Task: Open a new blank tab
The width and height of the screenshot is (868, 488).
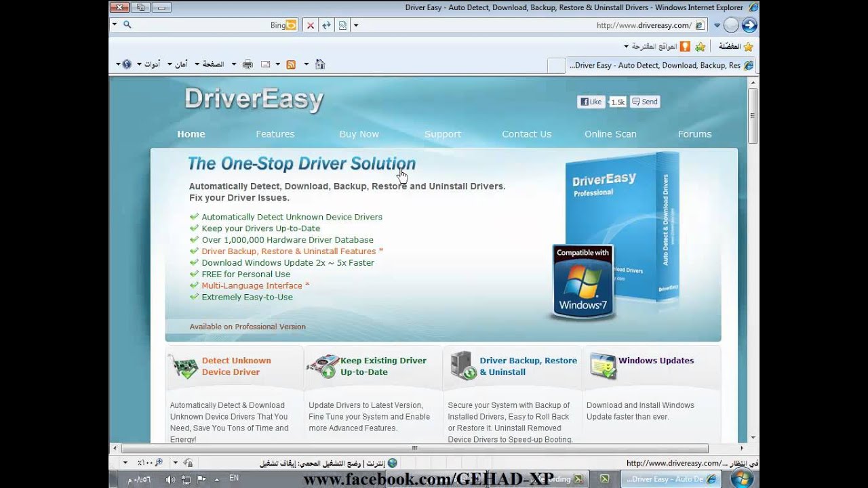Action: (x=556, y=66)
